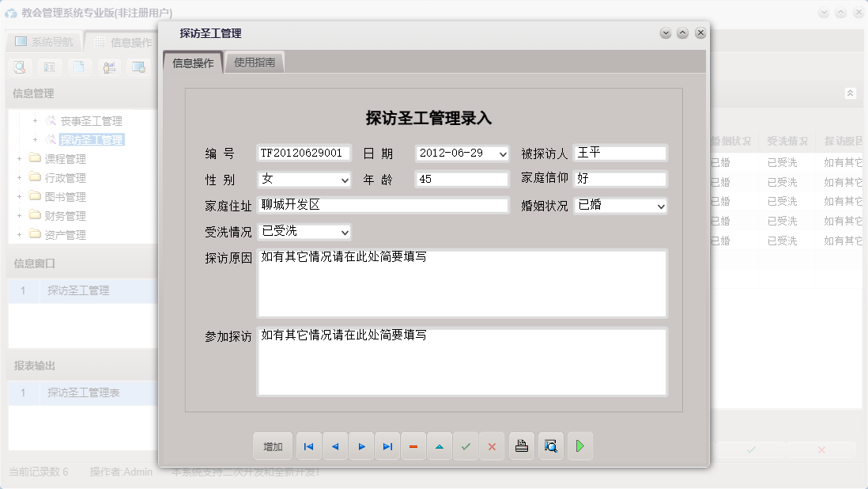Cancel edits with the red X
868x489 pixels.
coord(492,446)
